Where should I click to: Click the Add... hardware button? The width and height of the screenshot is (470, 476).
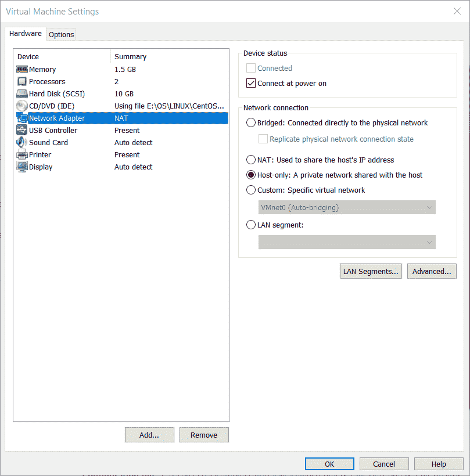click(149, 435)
